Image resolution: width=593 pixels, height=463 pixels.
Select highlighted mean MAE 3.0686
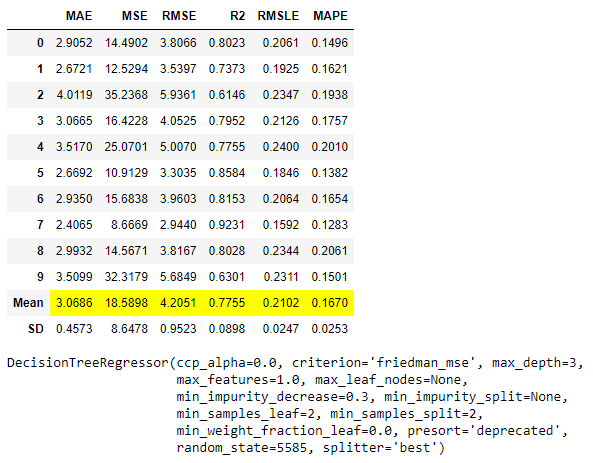pos(74,303)
